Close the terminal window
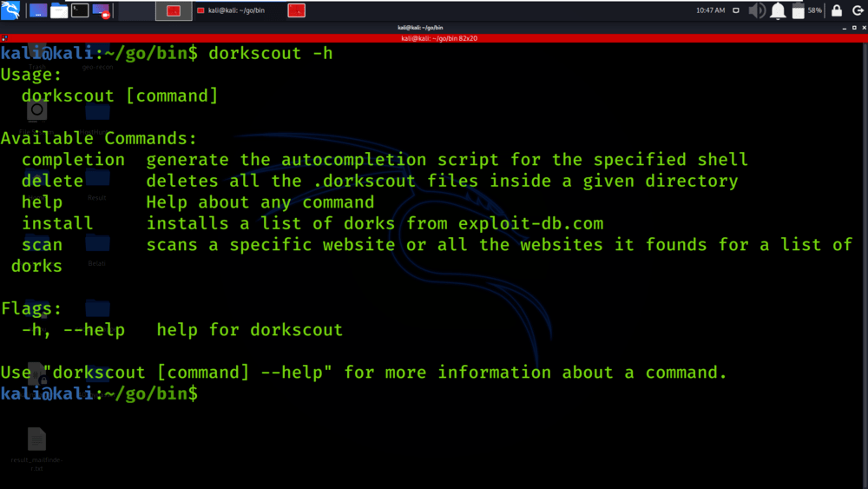Image resolution: width=868 pixels, height=489 pixels. coord(864,28)
